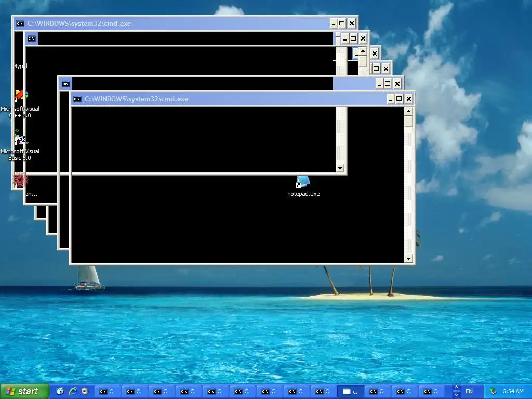Open the Windows start menu
The height and width of the screenshot is (399, 532).
pos(24,392)
